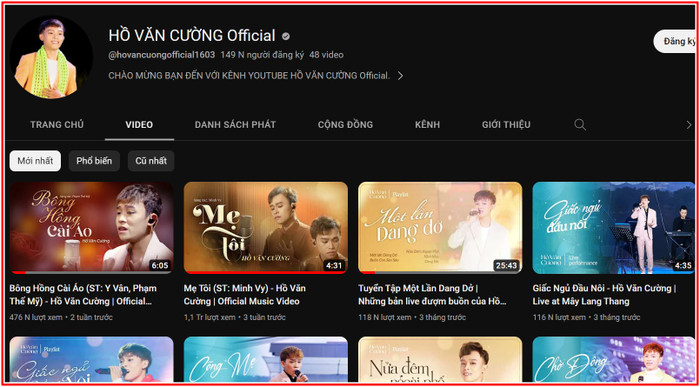Open the Mẹ Tôi video thumbnail
The height and width of the screenshot is (387, 700).
266,228
